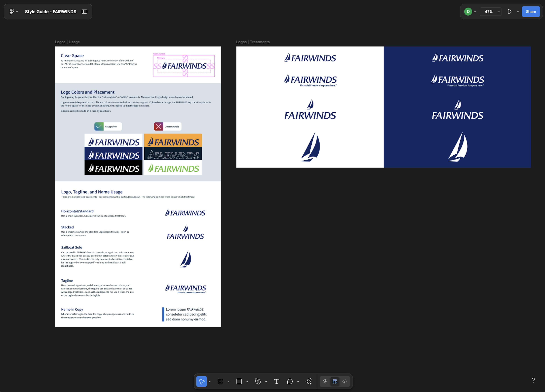The height and width of the screenshot is (392, 545).
Task: Click the green checkmark Acceptable icon
Action: coord(99,126)
